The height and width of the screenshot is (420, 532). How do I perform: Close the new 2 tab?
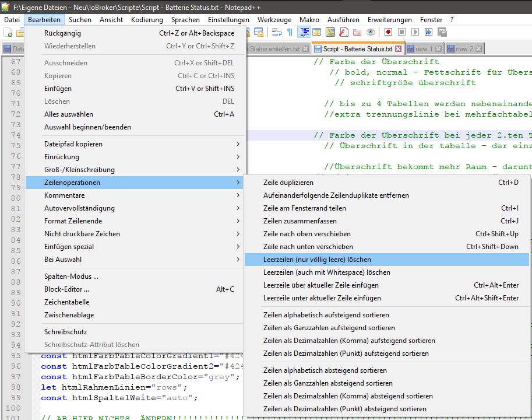pos(478,49)
